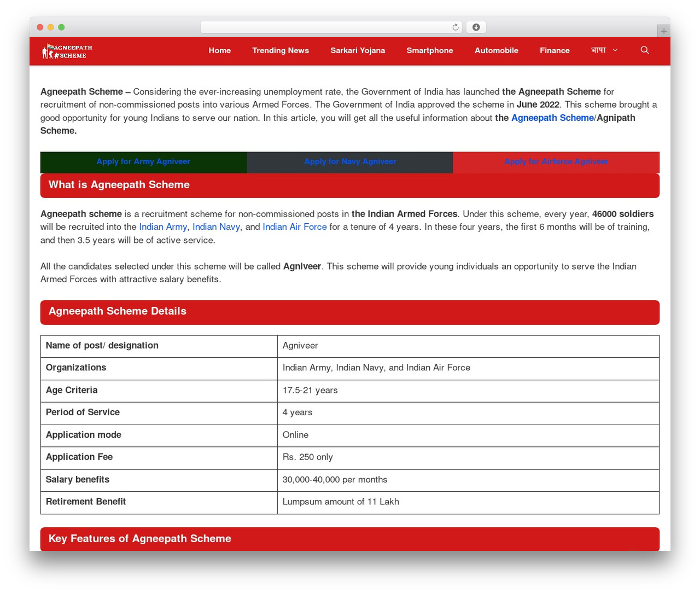
Task: Select the 'Online' application mode cell
Action: pos(468,435)
